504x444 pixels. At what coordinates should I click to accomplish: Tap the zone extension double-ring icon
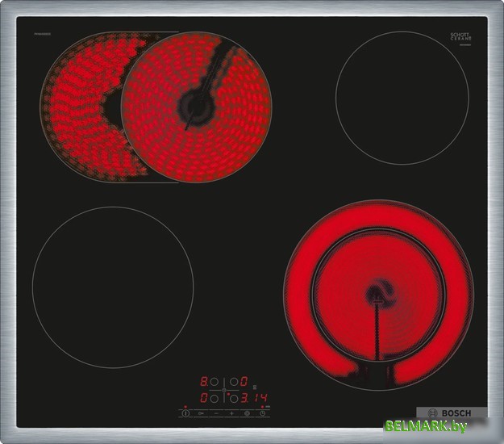point(248,413)
